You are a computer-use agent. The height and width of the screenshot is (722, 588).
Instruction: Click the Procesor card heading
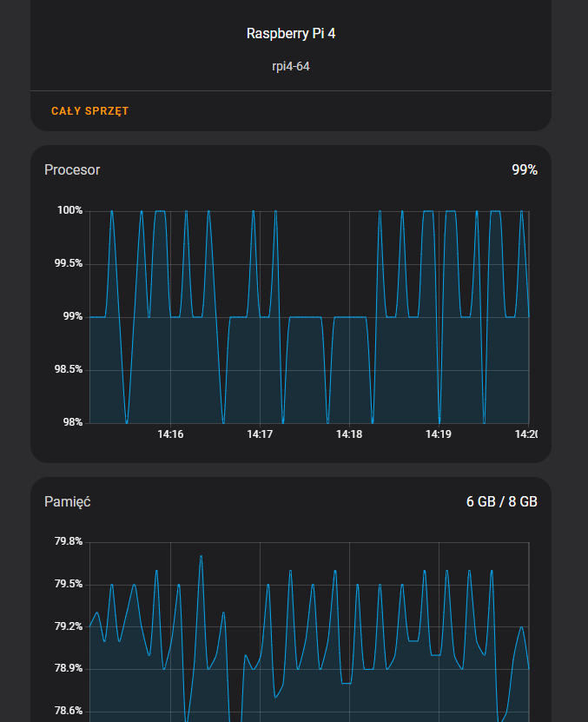72,169
